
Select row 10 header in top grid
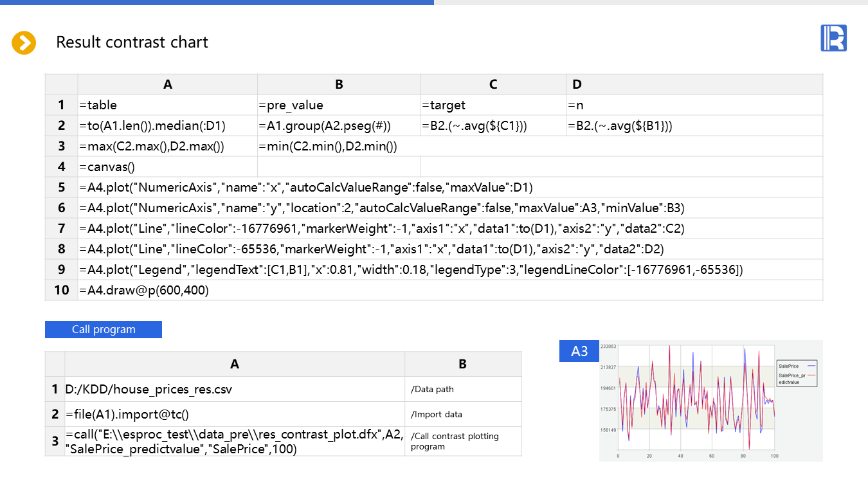[x=62, y=290]
